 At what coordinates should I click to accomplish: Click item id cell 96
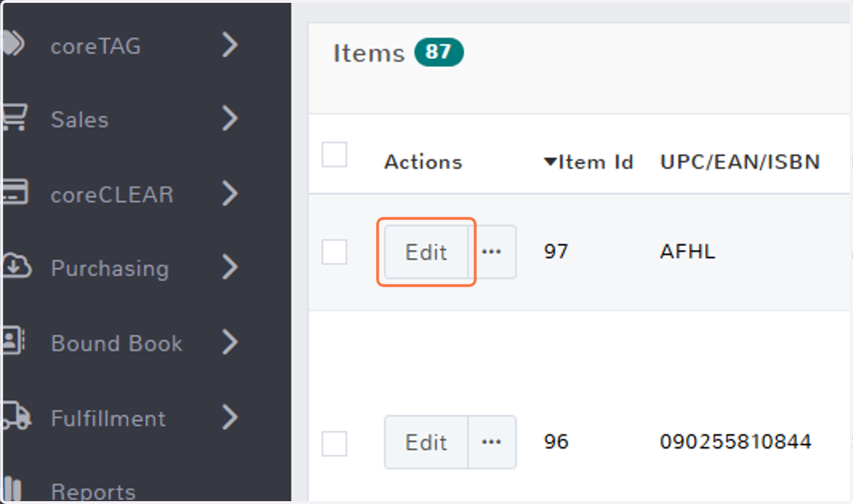pyautogui.click(x=556, y=442)
